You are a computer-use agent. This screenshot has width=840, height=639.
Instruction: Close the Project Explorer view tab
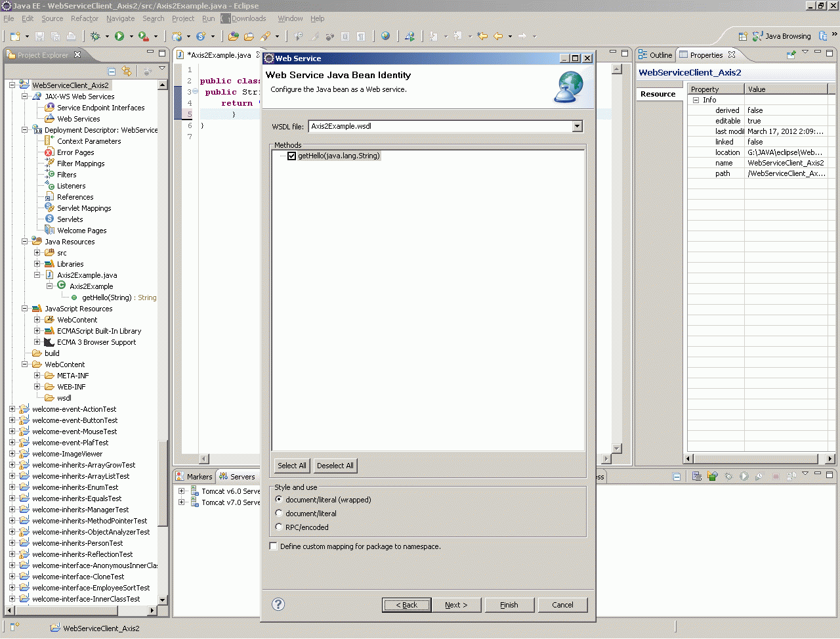click(77, 55)
